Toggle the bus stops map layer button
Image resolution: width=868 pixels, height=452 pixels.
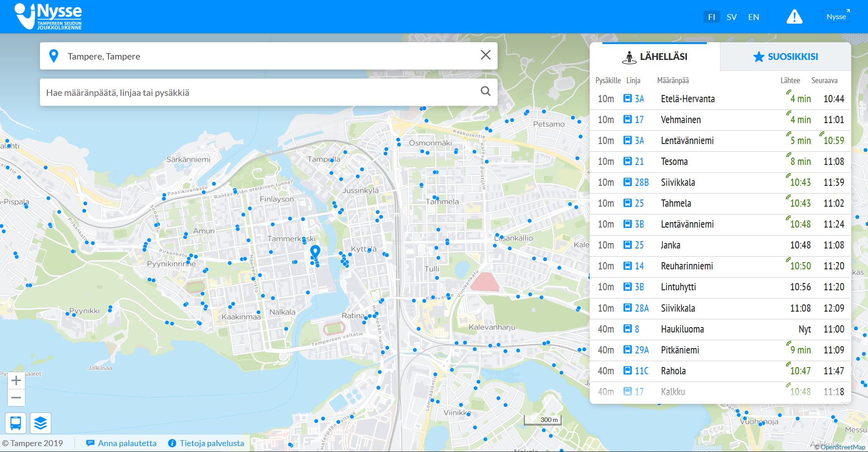(16, 423)
